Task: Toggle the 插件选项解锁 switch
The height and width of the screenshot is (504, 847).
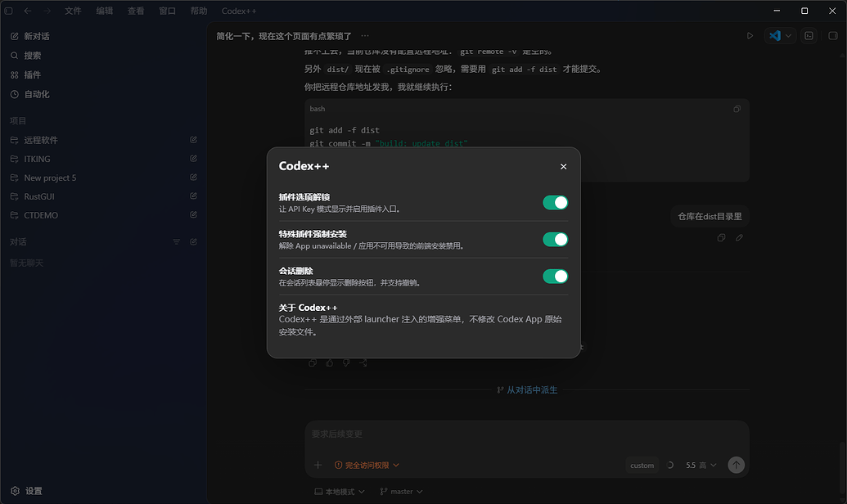Action: point(556,203)
